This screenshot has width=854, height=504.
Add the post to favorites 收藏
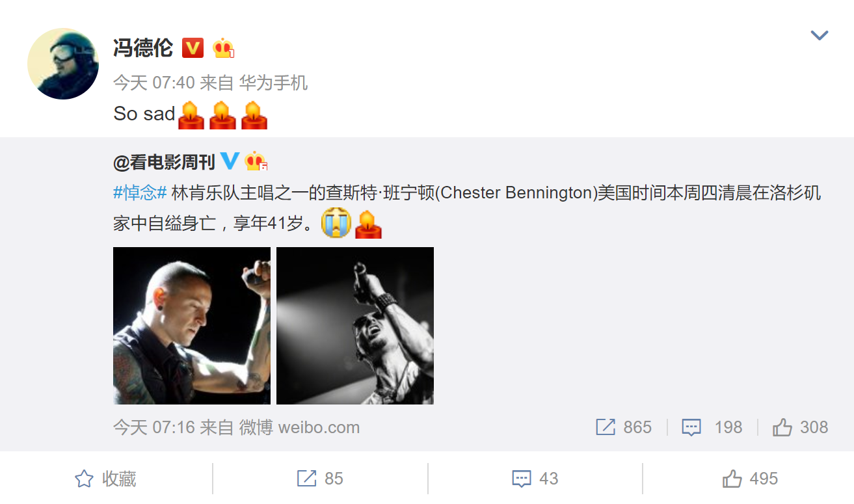105,479
